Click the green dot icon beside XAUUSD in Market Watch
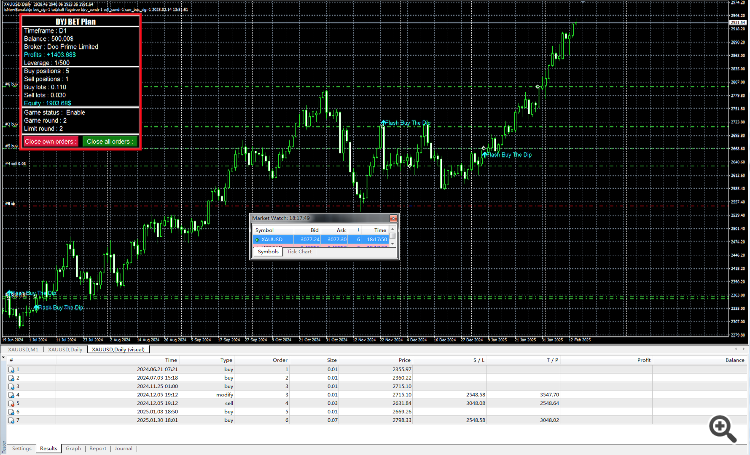The image size is (750, 455). [257, 239]
